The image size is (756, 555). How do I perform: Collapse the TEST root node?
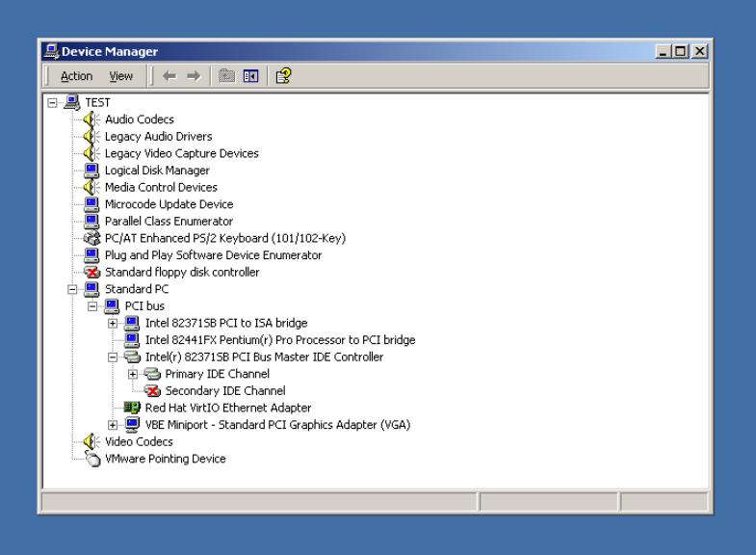tap(52, 103)
